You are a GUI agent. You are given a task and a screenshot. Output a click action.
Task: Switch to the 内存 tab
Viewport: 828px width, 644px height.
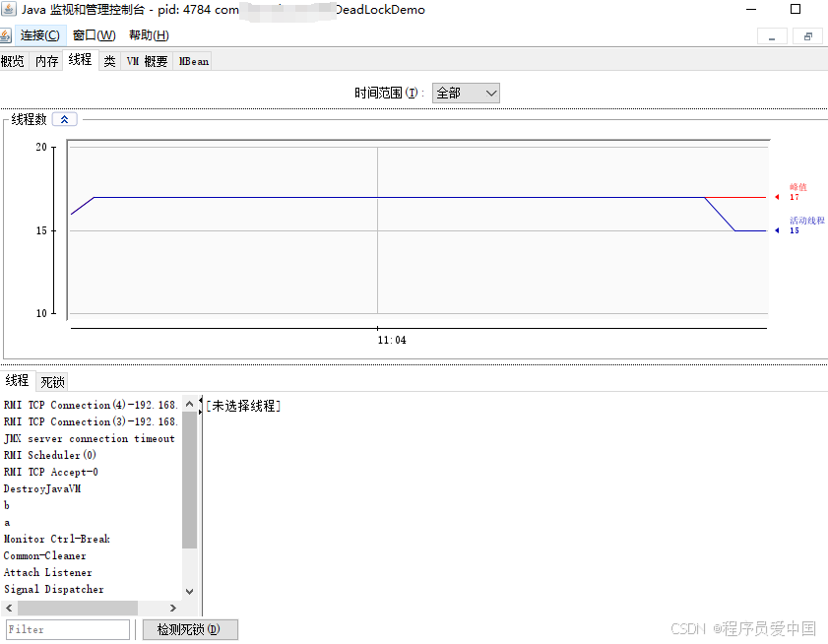click(46, 61)
